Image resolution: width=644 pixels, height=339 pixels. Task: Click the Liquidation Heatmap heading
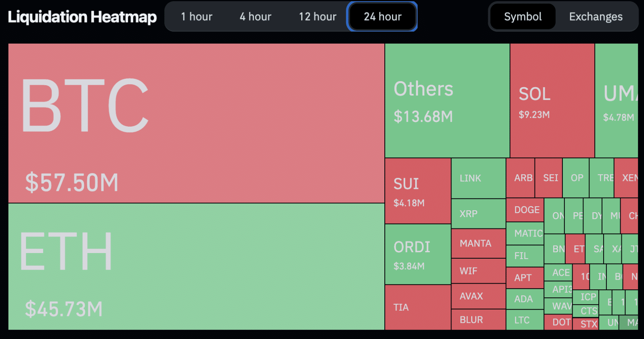click(82, 17)
